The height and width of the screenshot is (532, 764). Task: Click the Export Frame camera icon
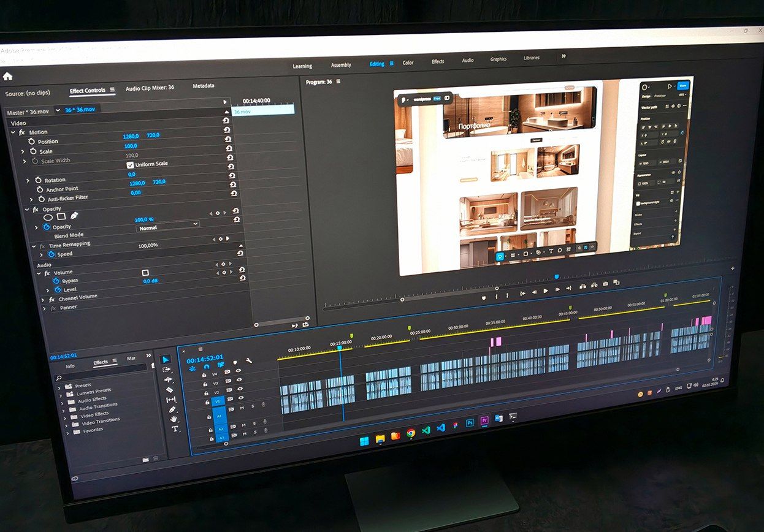pyautogui.click(x=605, y=284)
